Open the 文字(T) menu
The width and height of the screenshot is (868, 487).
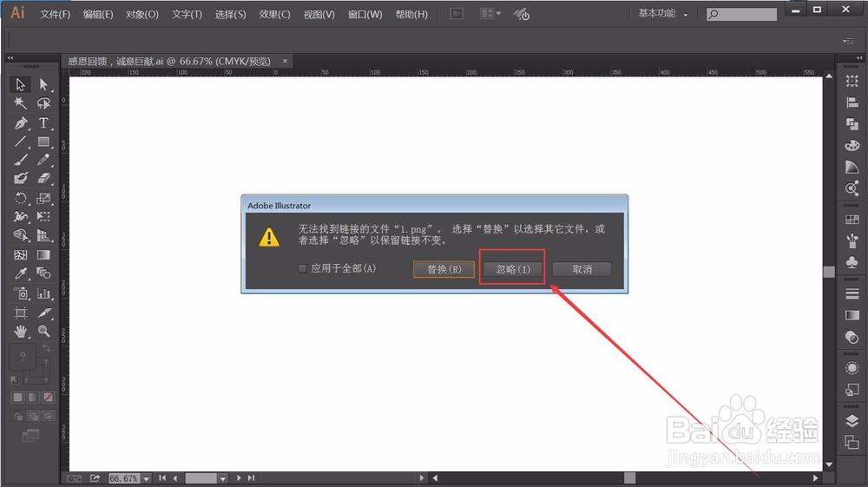point(187,14)
